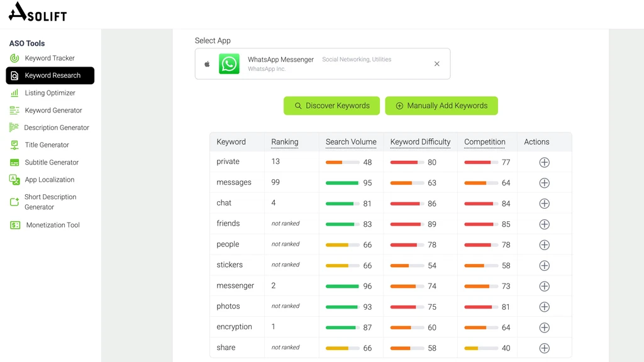Click the WhatsApp app icon
This screenshot has width=644, height=362.
point(229,64)
